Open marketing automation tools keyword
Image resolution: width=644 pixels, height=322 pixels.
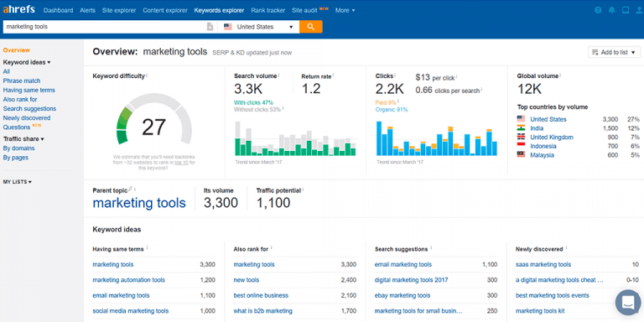coord(129,280)
